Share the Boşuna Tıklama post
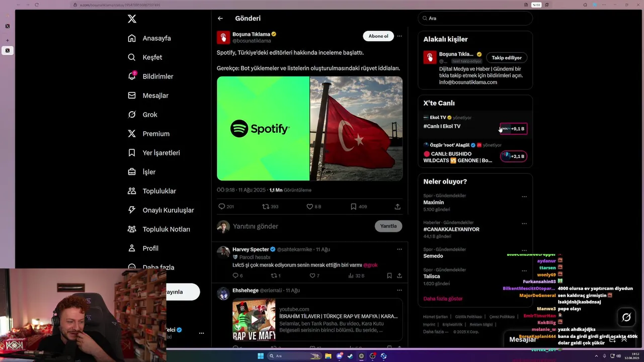This screenshot has width=644, height=362. (397, 207)
